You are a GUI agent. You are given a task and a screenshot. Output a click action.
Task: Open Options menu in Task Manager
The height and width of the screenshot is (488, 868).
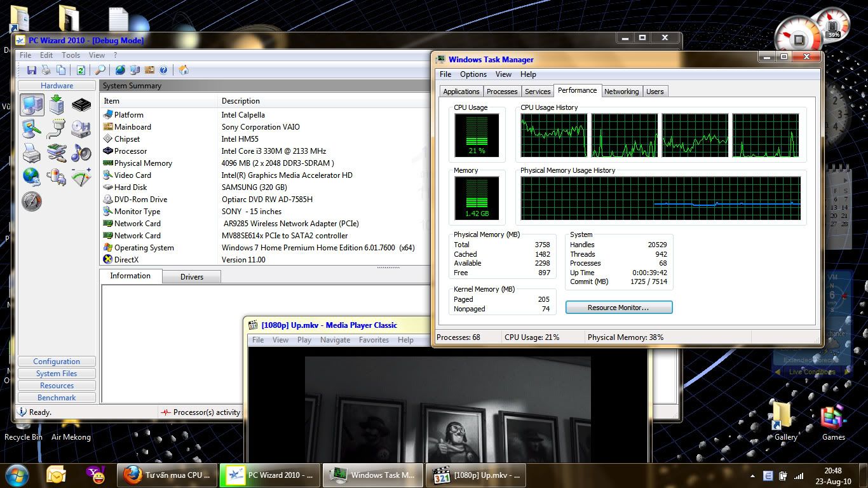click(x=473, y=74)
